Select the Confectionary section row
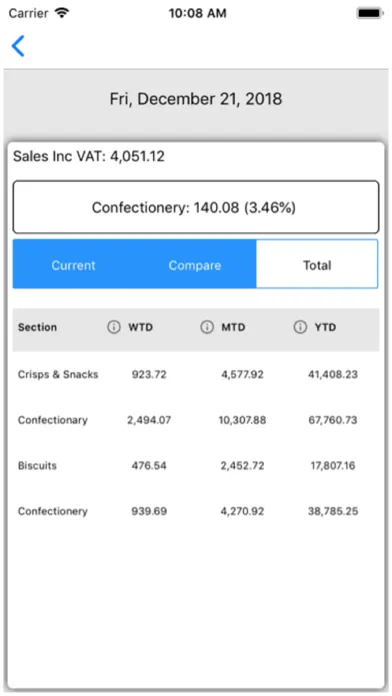This screenshot has width=392, height=696. pyautogui.click(x=196, y=420)
